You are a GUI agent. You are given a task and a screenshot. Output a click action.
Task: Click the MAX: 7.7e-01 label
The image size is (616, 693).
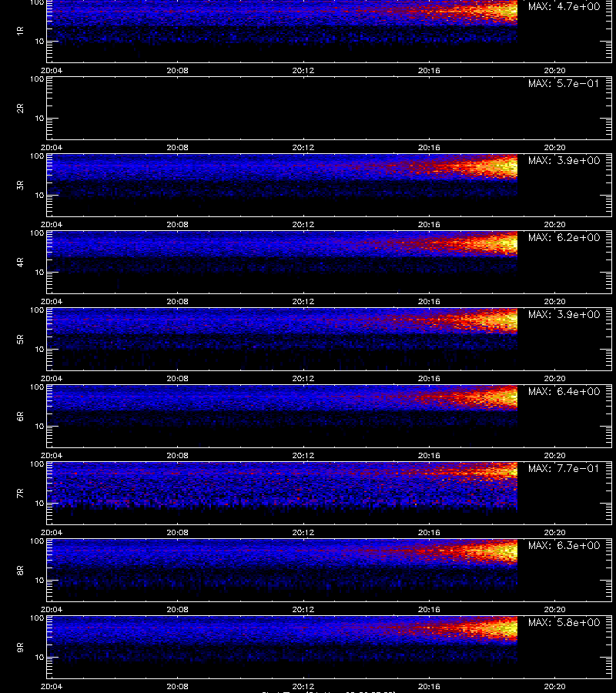click(564, 468)
